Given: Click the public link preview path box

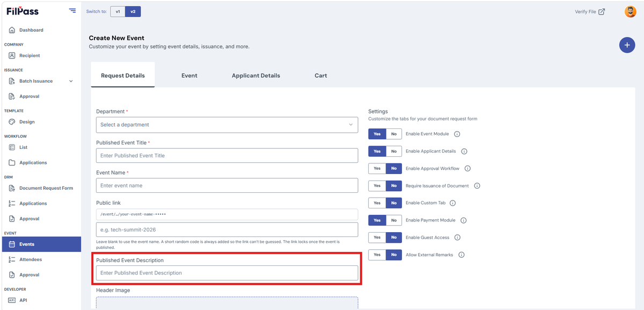Looking at the screenshot, I should (227, 214).
